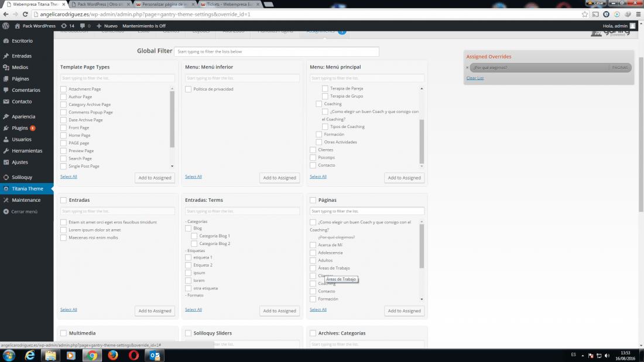Image resolution: width=644 pixels, height=362 pixels.
Task: Remove ¿Por qué elegirnos? from assigned overrides
Action: pyautogui.click(x=467, y=67)
